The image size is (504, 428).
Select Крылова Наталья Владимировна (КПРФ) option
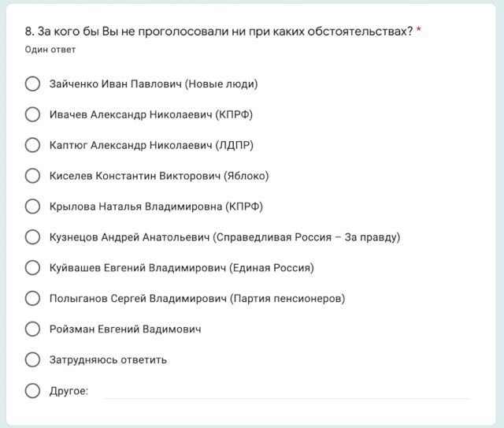click(x=33, y=207)
